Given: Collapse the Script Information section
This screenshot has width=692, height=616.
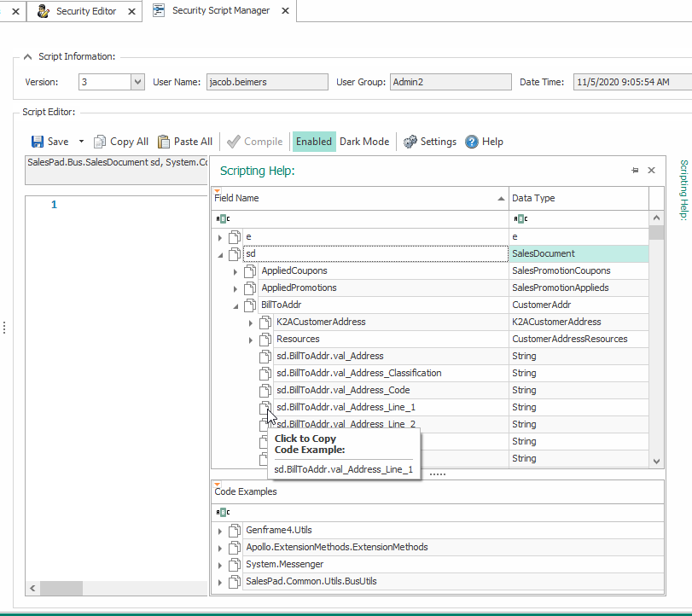Looking at the screenshot, I should pos(28,56).
